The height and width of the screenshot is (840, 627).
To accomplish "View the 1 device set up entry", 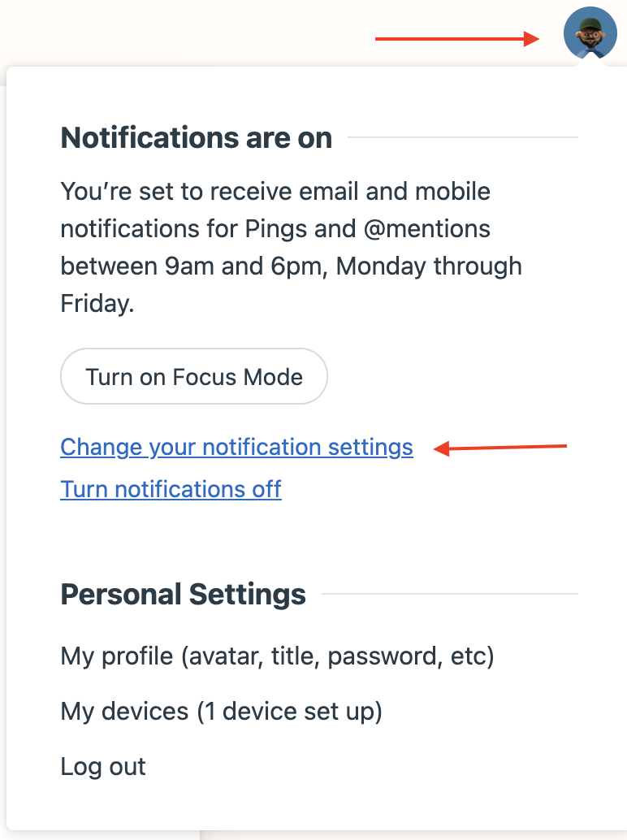I will (x=221, y=711).
